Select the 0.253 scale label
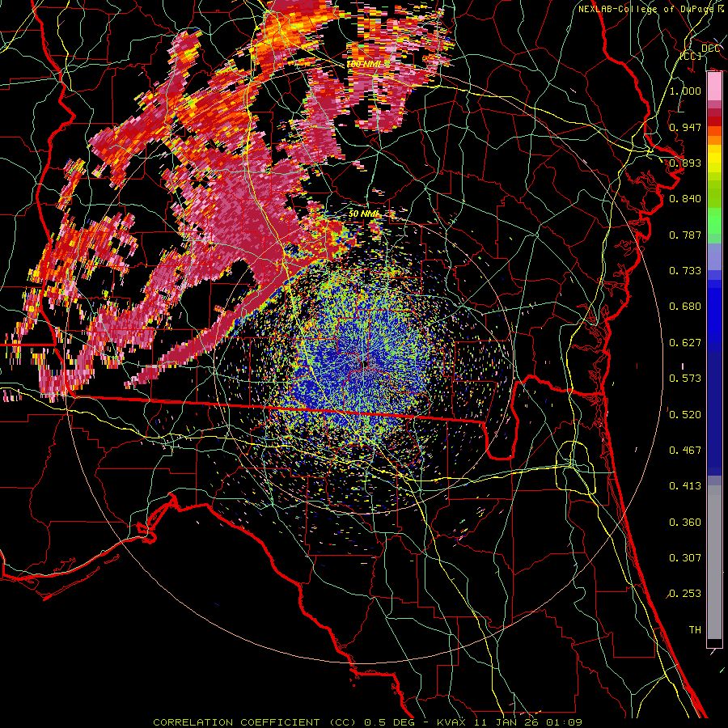Viewport: 728px width, 728px height. 685,594
